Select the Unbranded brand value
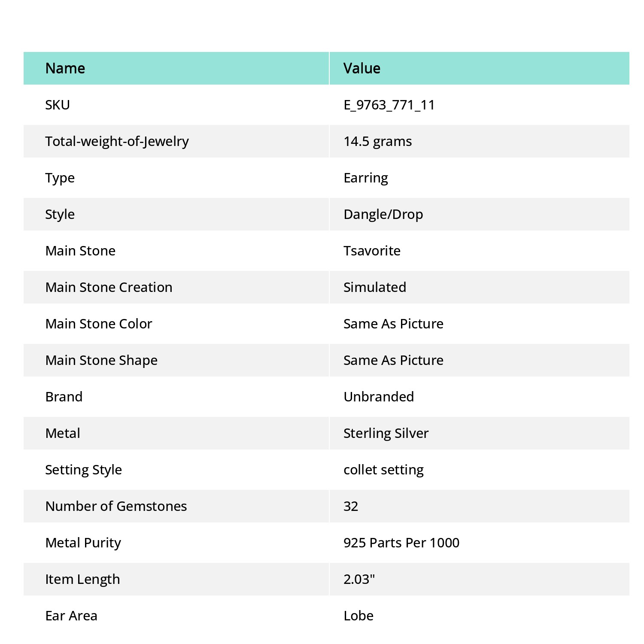Screen dimensions: 644x644 point(379,397)
